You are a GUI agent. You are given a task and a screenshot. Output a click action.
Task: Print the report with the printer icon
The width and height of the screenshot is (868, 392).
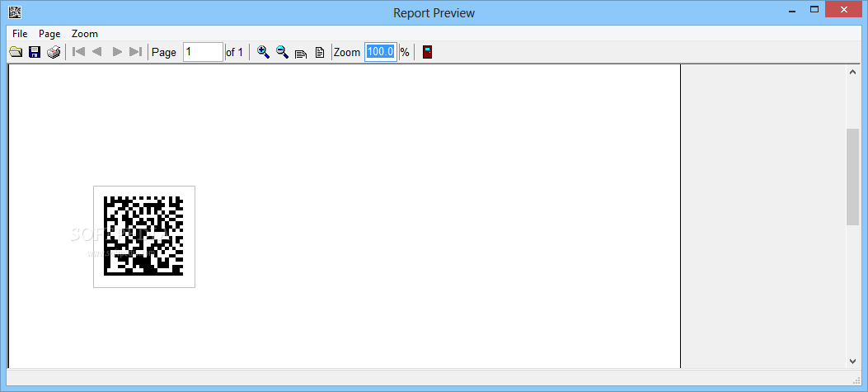[53, 52]
